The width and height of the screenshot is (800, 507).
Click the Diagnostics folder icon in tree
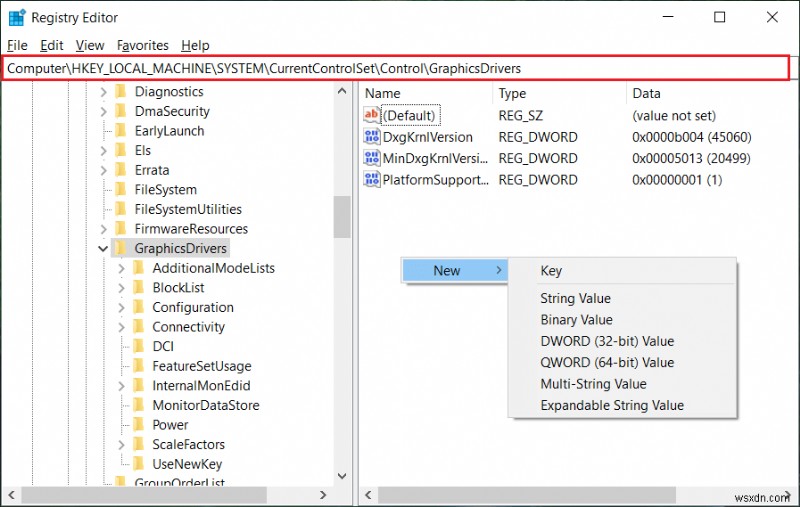tap(121, 92)
